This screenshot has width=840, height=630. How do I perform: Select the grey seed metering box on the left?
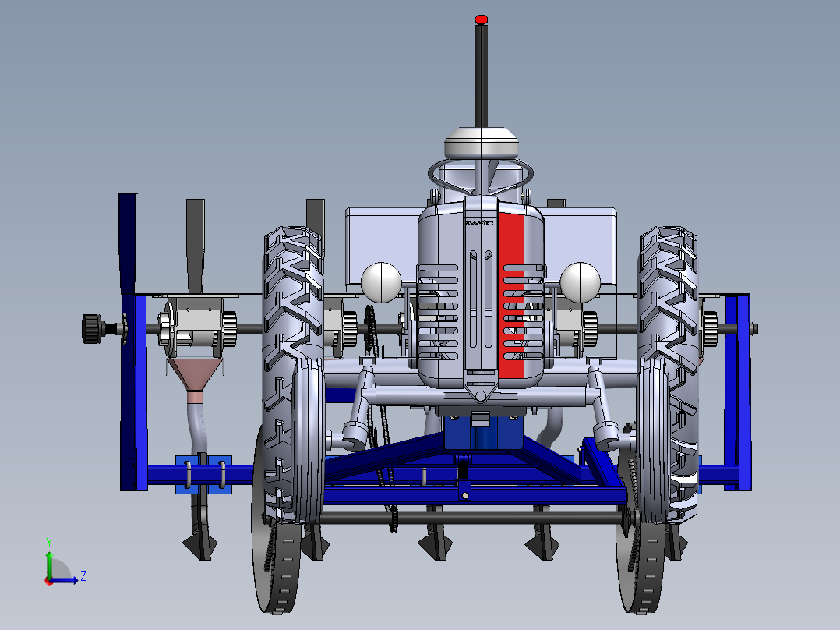pos(196,327)
